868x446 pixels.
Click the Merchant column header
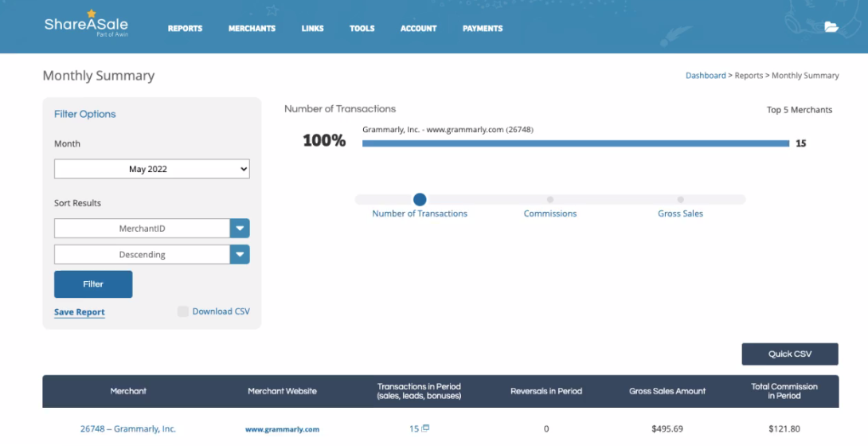point(128,391)
